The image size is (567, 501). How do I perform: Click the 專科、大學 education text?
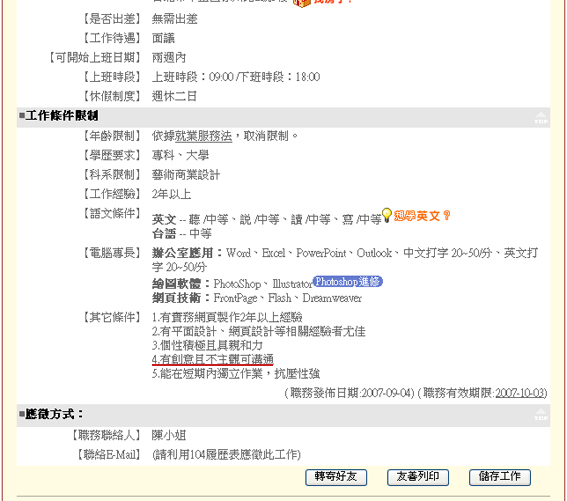(180, 156)
